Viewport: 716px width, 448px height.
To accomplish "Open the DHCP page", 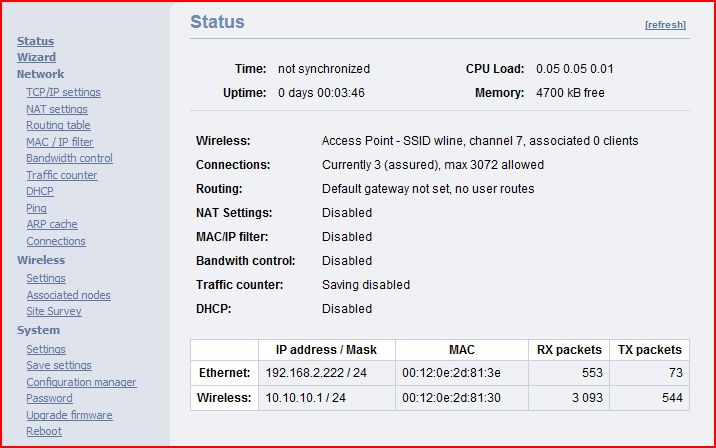I will [40, 191].
